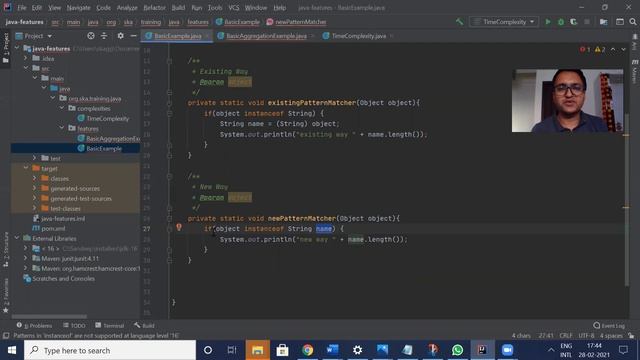Collapse all in Project panel icon
640x360 pixels.
pyautogui.click(x=104, y=36)
